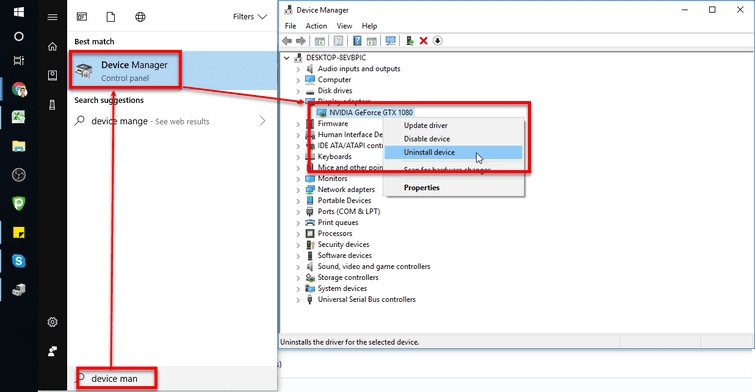Click the Cortana circle icon

19,37
